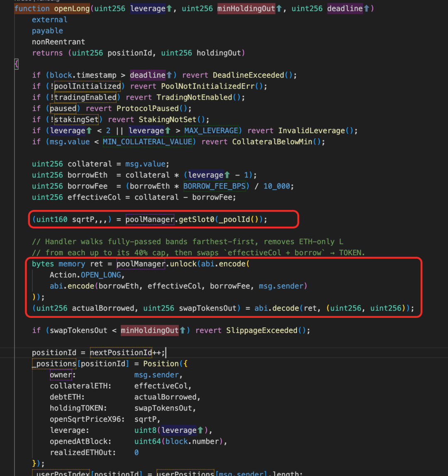The width and height of the screenshot is (448, 476).
Task: Click the arrow icon after deadline parameter
Action: point(366,8)
